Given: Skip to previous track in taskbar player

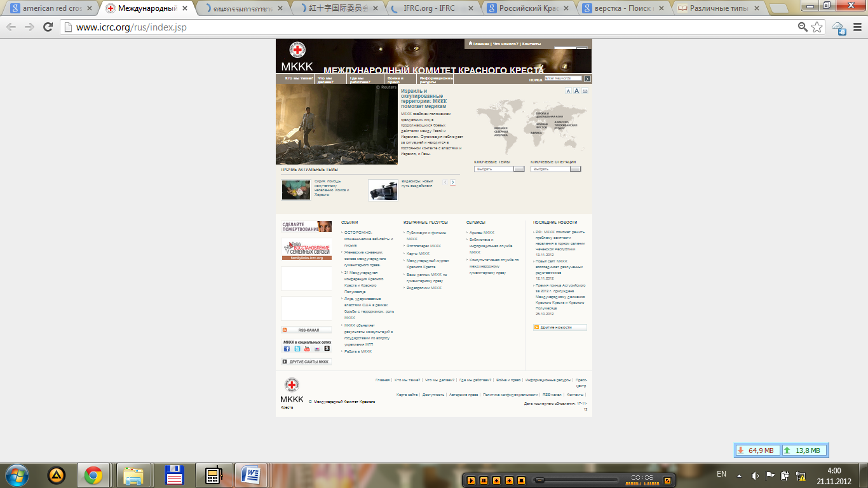Looking at the screenshot, I should click(496, 480).
